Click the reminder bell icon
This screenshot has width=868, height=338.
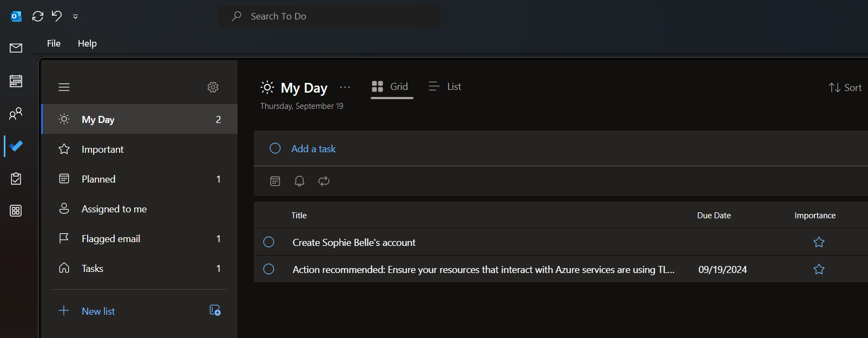pos(299,181)
